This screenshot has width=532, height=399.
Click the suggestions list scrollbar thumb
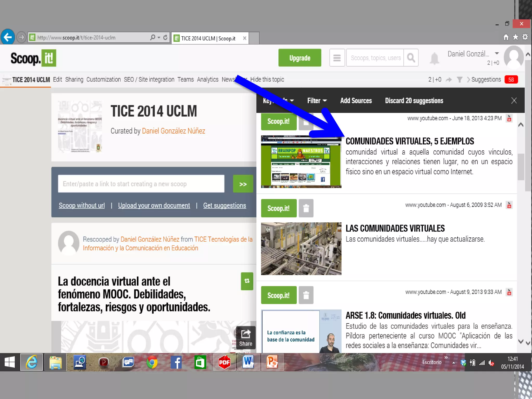[x=521, y=167]
